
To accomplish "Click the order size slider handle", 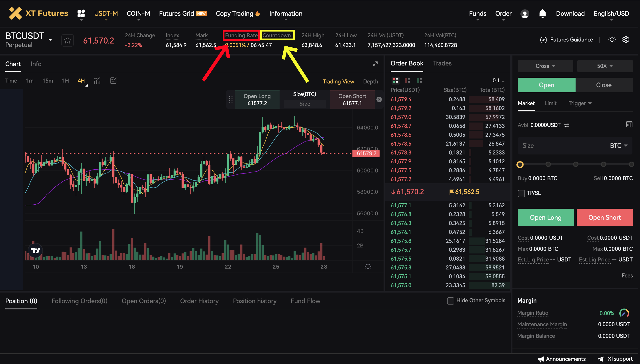I will (520, 164).
